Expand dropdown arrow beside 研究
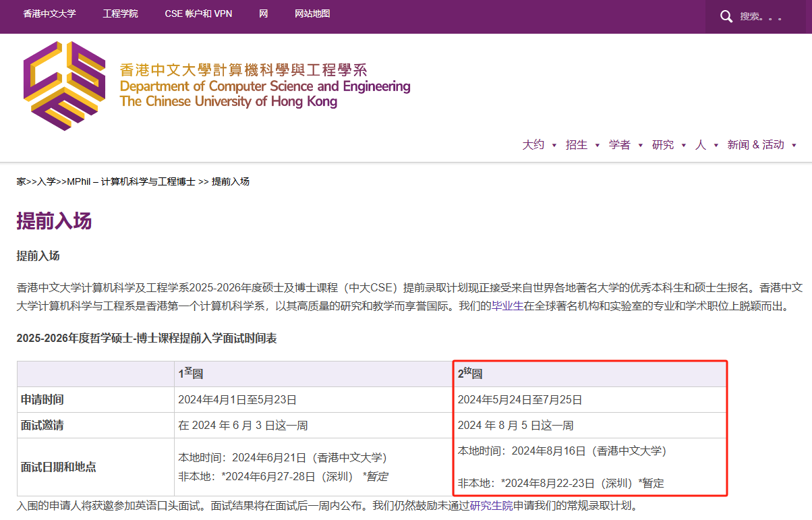 tap(684, 145)
